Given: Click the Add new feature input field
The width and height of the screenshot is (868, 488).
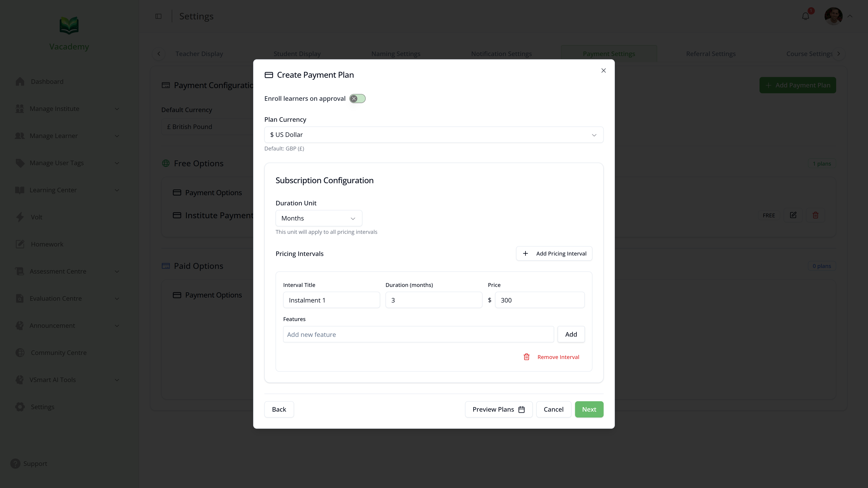Looking at the screenshot, I should coord(418,334).
